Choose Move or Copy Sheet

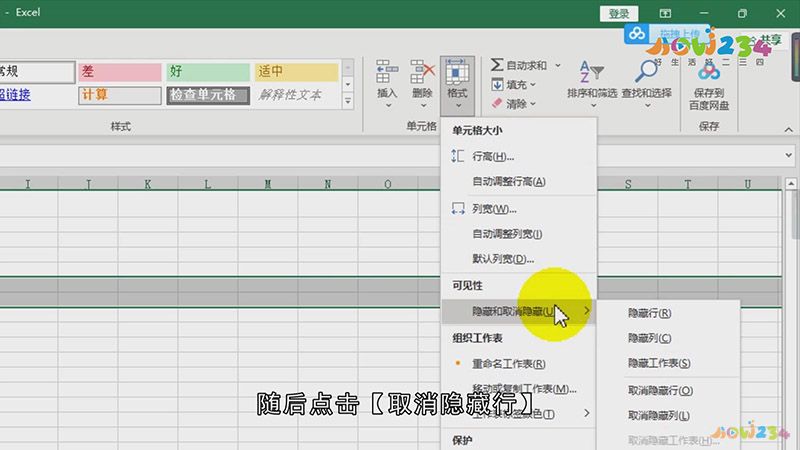518,389
